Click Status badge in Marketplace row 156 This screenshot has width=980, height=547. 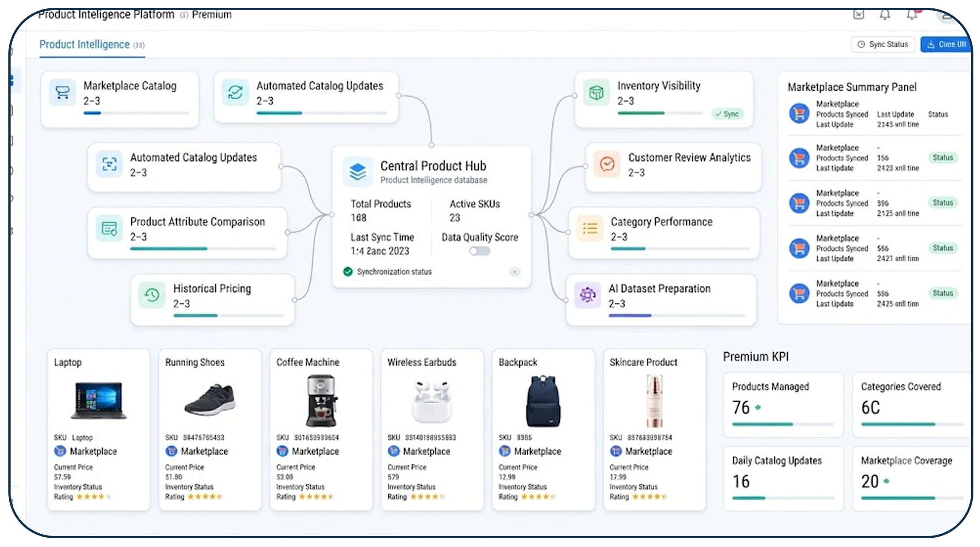tap(943, 157)
